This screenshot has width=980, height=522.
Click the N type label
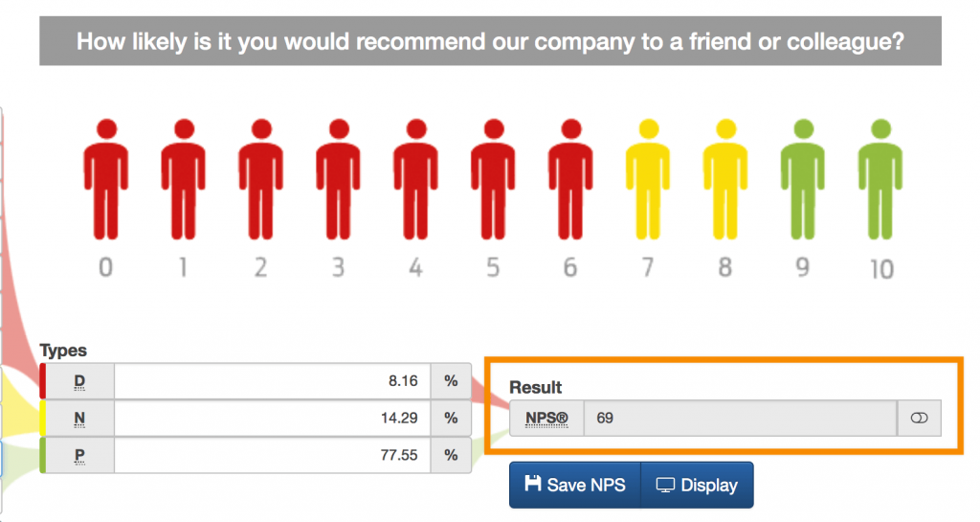pos(78,418)
